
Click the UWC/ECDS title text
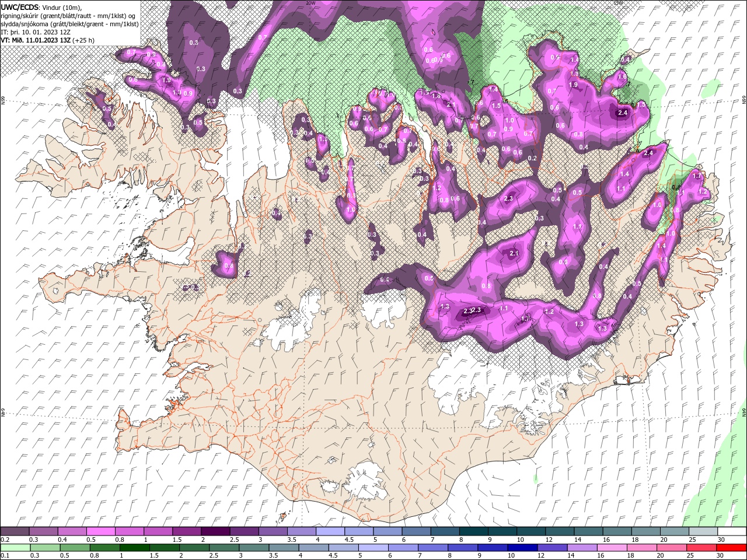[x=19, y=7]
